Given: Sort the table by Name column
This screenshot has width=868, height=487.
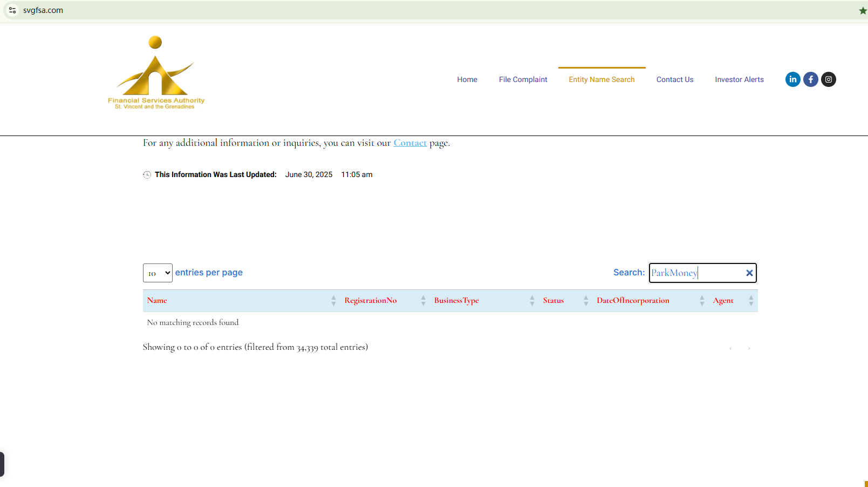Looking at the screenshot, I should 157,301.
